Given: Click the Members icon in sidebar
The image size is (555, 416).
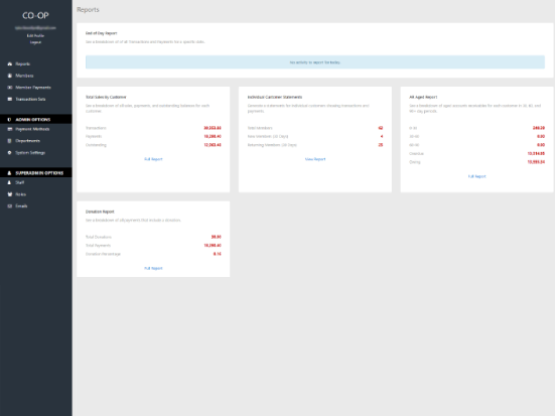Looking at the screenshot, I should coord(10,76).
